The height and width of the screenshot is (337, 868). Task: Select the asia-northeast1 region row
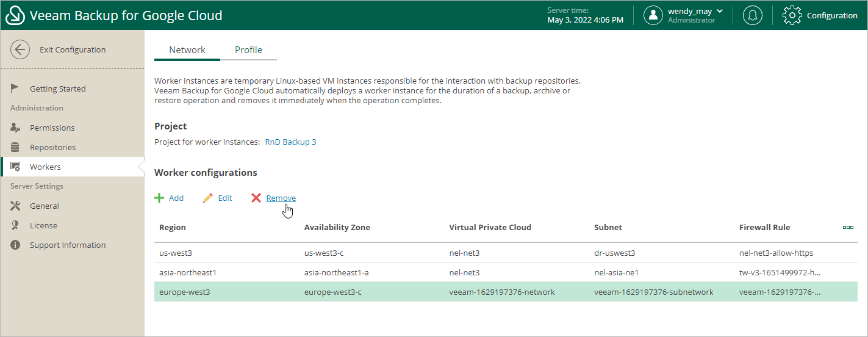506,272
